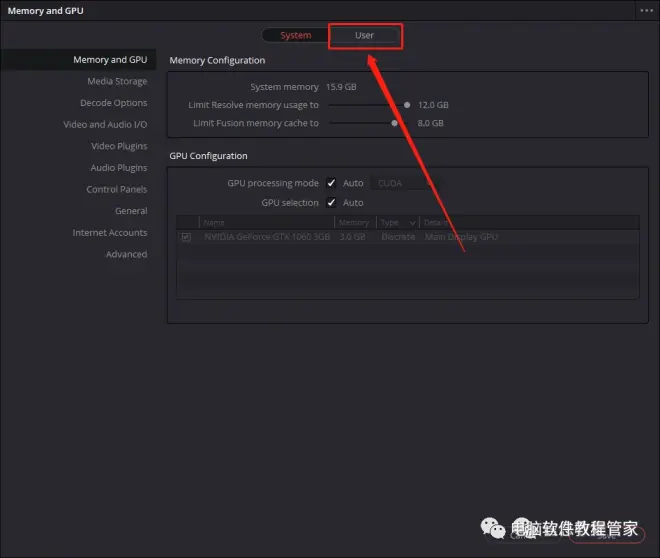This screenshot has width=660, height=558.
Task: Open the CUDA processing mode dropdown
Action: click(x=405, y=183)
